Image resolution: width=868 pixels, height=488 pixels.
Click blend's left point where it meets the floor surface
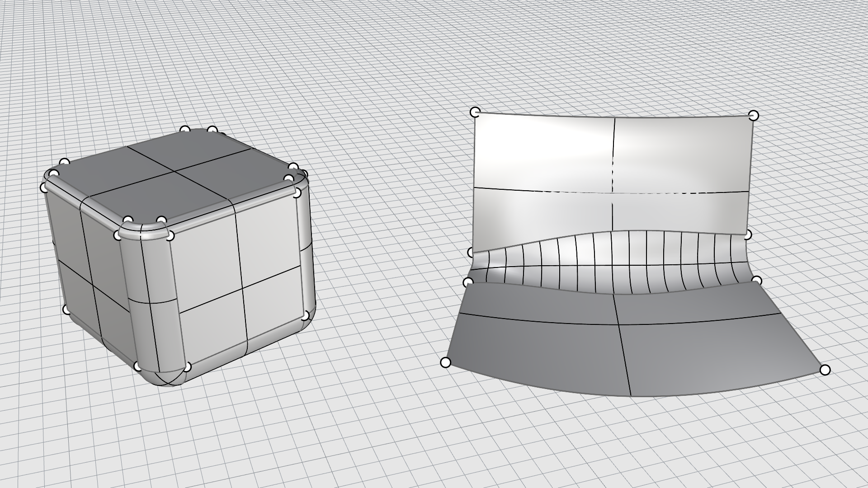468,283
